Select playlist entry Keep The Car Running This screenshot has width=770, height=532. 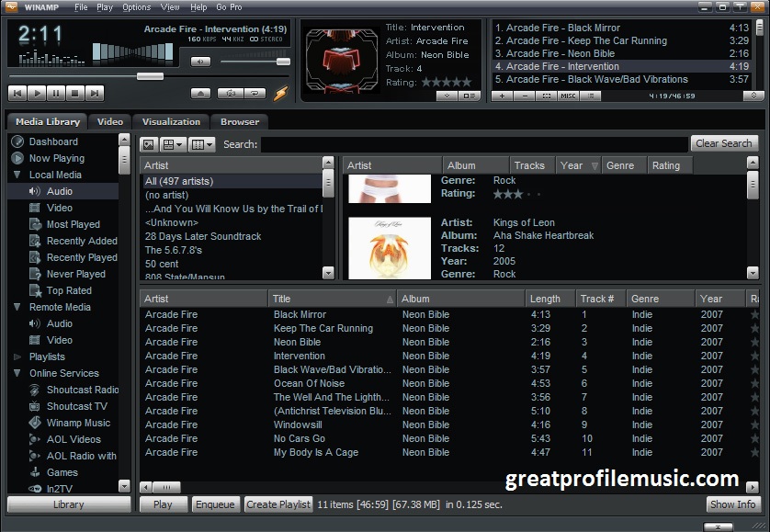[x=621, y=40]
